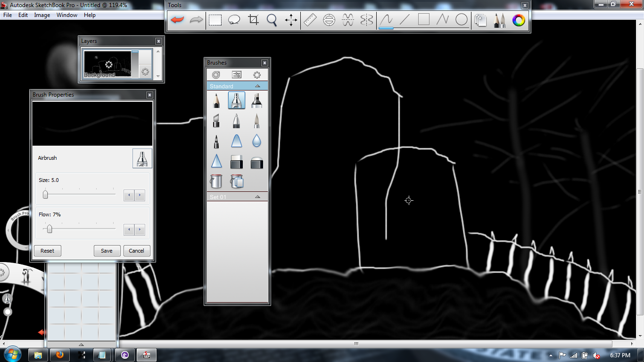Open the Window menu

(67, 15)
